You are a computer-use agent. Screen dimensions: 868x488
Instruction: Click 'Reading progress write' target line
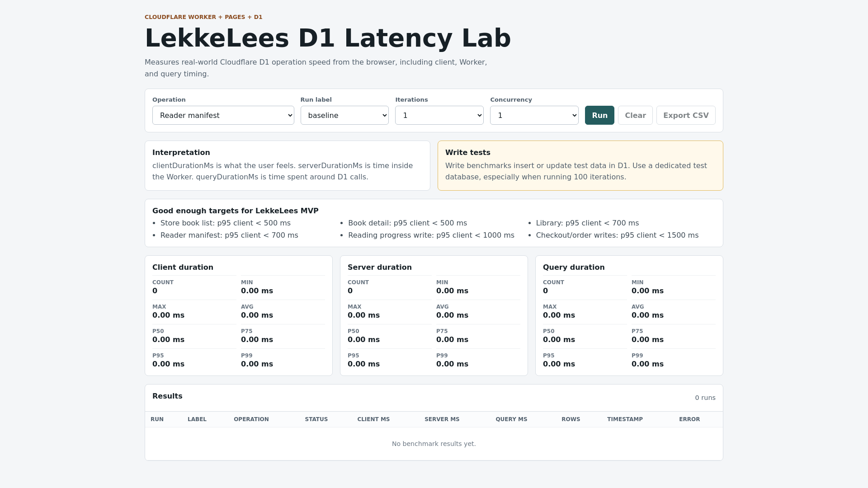431,235
